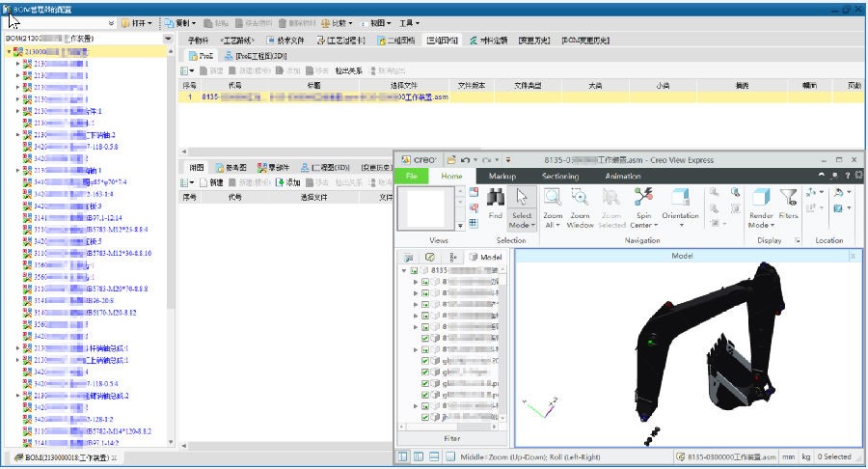Toggle the jh part checkbox at the tree bottom
This screenshot has height=469, width=868.
[x=425, y=418]
